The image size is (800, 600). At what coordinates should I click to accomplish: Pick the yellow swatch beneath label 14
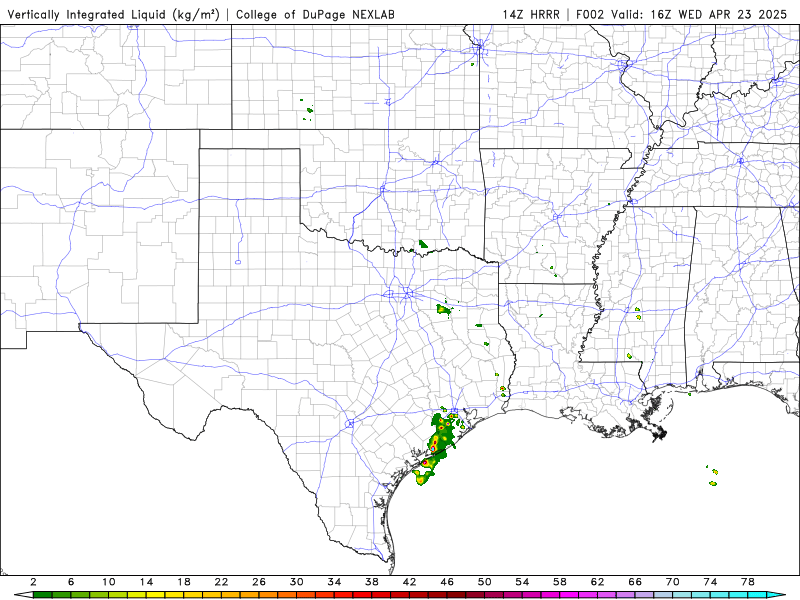point(156,595)
